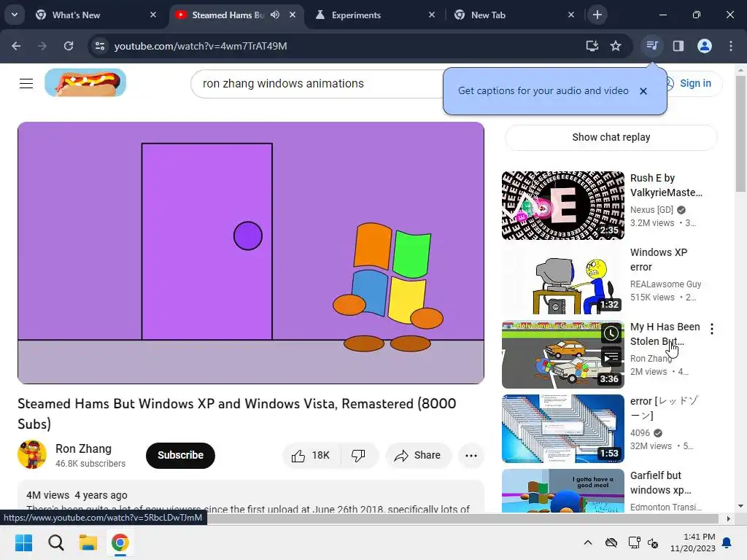The image size is (747, 560).
Task: Add My H Has Been Stolen to queue
Action: pos(611,357)
